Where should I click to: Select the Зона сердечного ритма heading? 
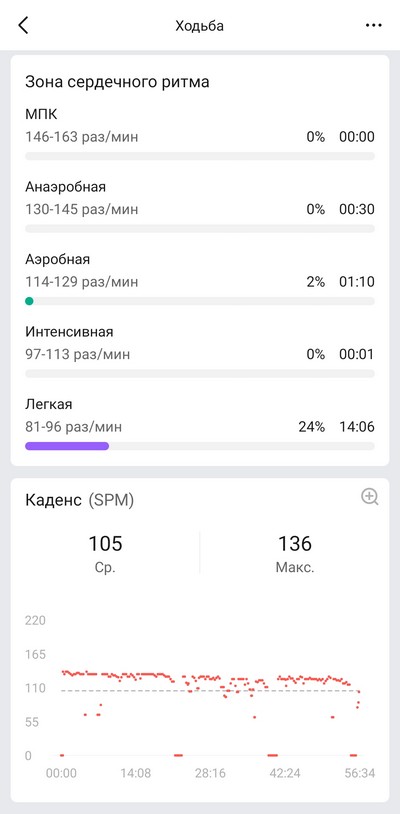pyautogui.click(x=117, y=82)
